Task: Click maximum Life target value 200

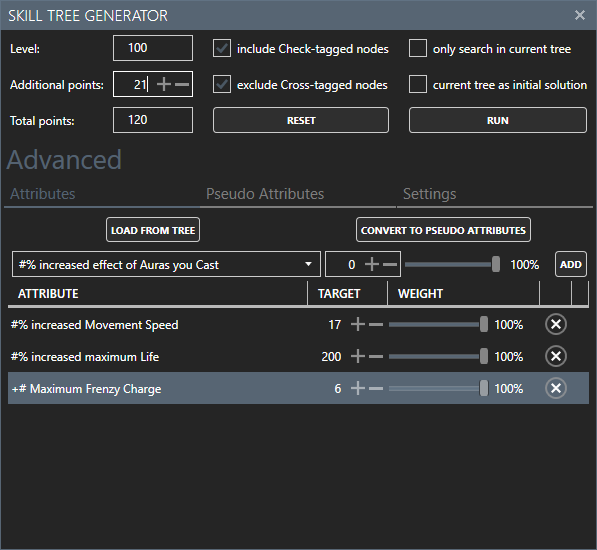Action: 331,357
